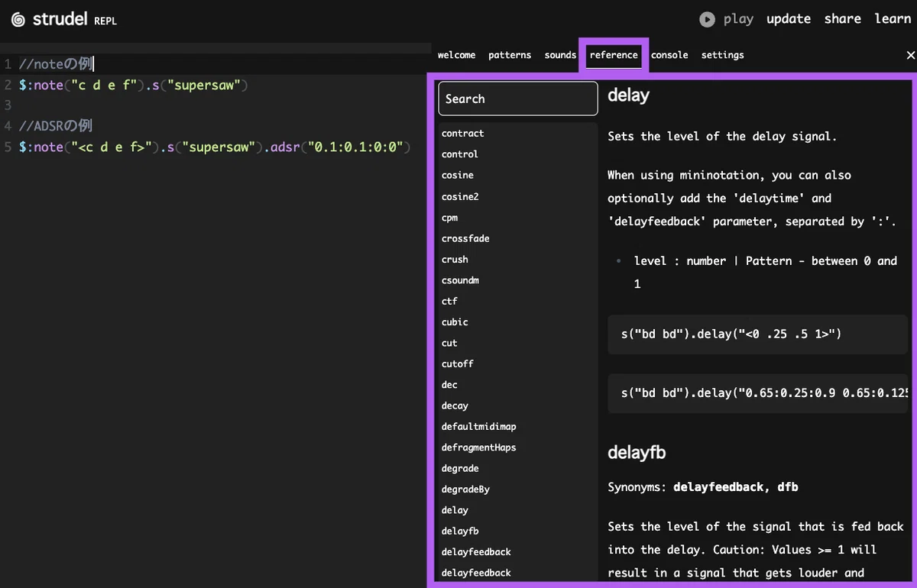The width and height of the screenshot is (917, 588).
Task: Open the patterns tab
Action: coord(510,55)
